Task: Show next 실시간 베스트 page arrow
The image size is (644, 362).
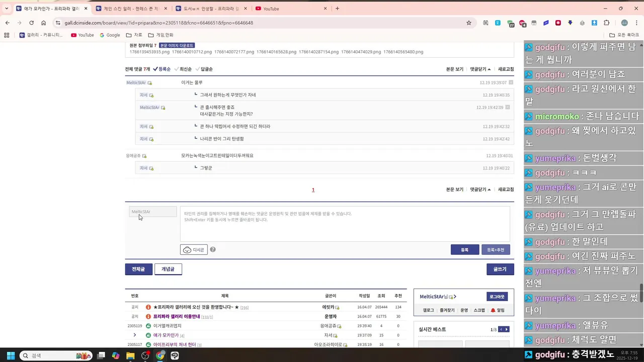Action: tap(507, 329)
